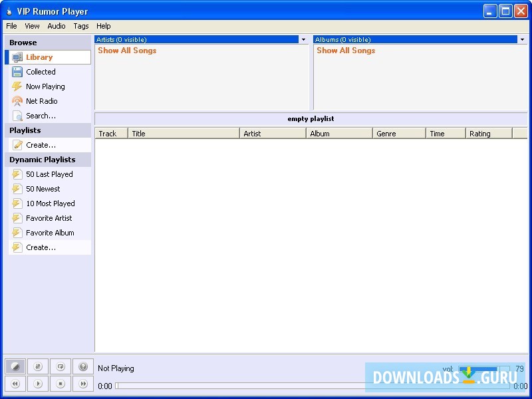Click the Not Playing status text
This screenshot has width=532, height=399.
pyautogui.click(x=116, y=368)
